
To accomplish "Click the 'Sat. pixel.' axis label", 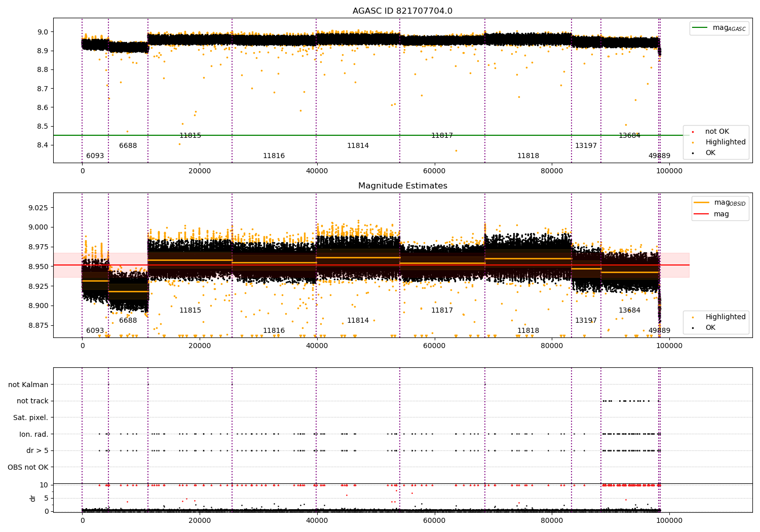I will pyautogui.click(x=31, y=417).
